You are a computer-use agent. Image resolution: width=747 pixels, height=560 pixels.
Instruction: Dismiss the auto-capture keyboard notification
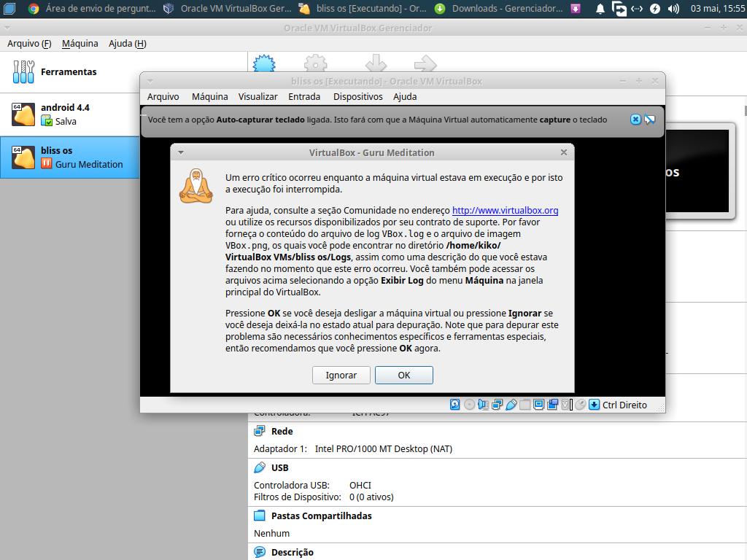click(635, 120)
